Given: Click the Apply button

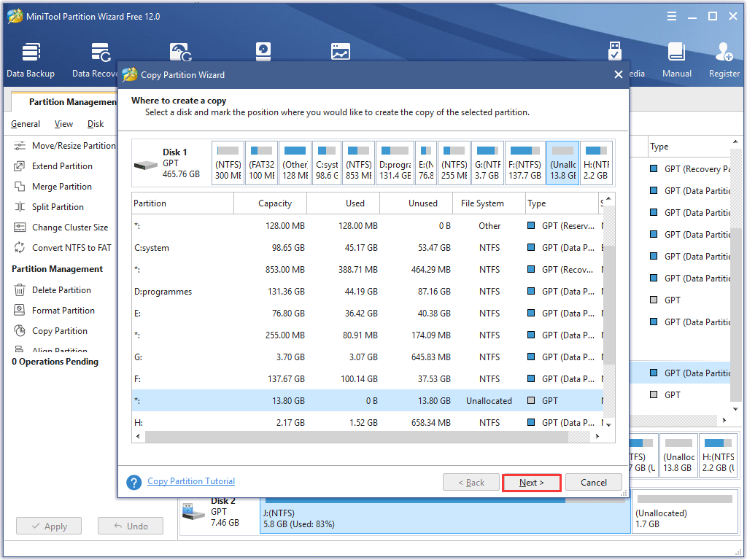Looking at the screenshot, I should 49,526.
